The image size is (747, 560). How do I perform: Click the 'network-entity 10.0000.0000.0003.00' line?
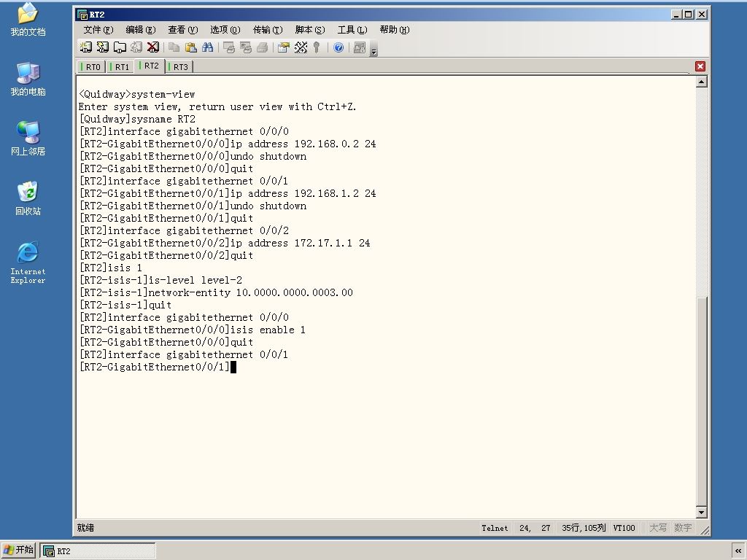click(x=216, y=292)
